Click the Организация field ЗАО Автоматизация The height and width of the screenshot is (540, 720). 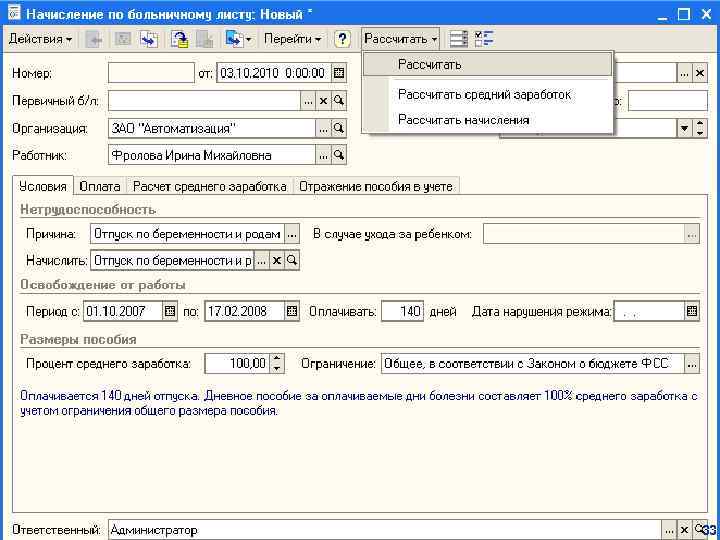[x=212, y=129]
